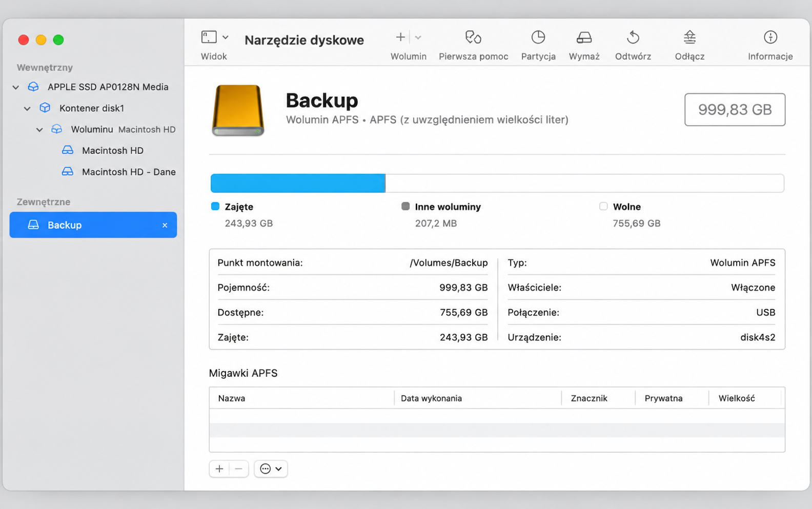This screenshot has width=812, height=509.
Task: Restore using the Odtwórz icon
Action: (633, 37)
